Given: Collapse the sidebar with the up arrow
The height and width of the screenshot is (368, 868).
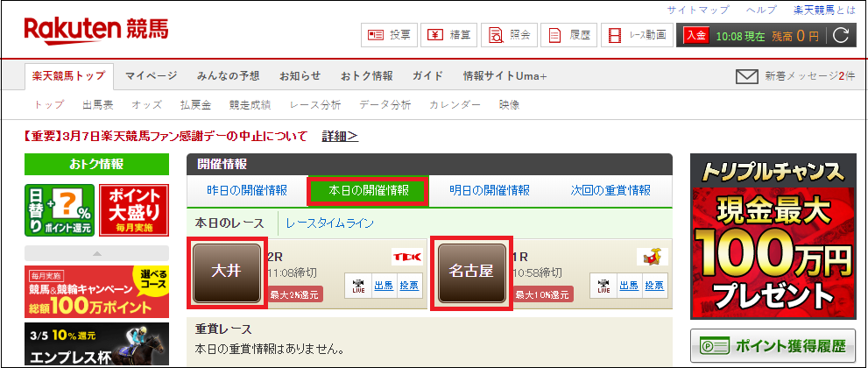Looking at the screenshot, I should pos(97,253).
